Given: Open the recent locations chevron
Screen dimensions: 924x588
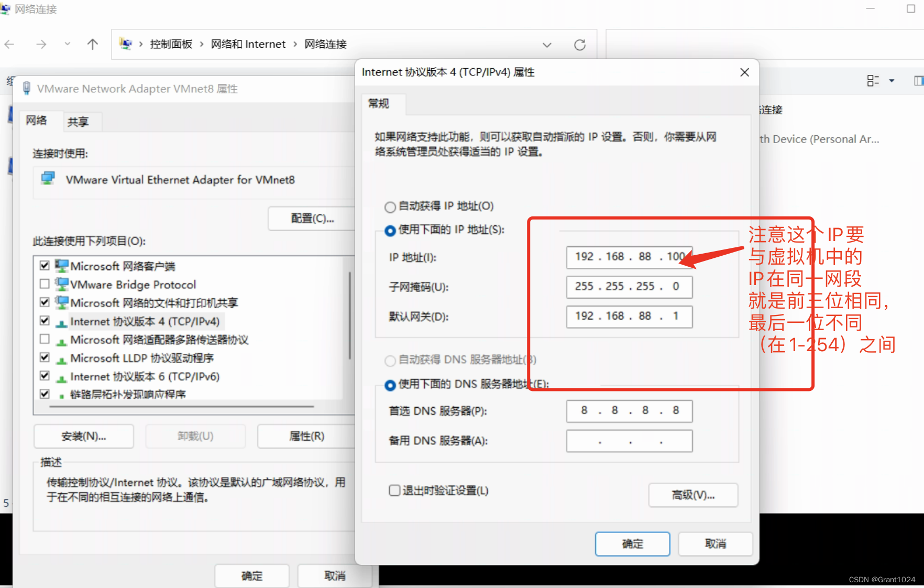Looking at the screenshot, I should pos(67,44).
